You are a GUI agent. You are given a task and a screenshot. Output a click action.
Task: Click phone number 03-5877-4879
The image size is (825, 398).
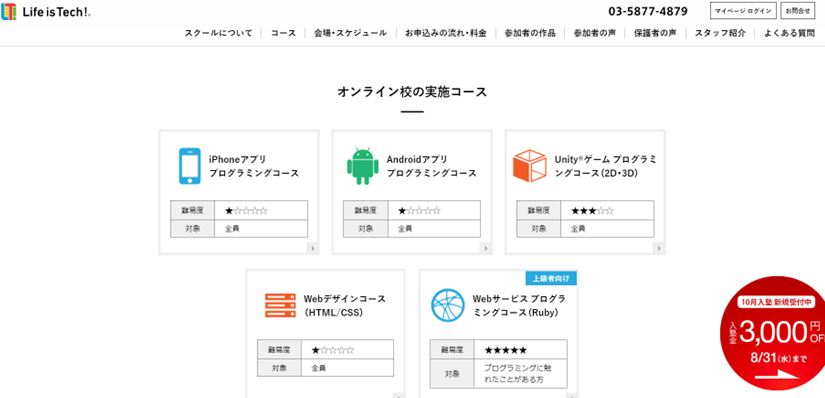click(x=648, y=11)
